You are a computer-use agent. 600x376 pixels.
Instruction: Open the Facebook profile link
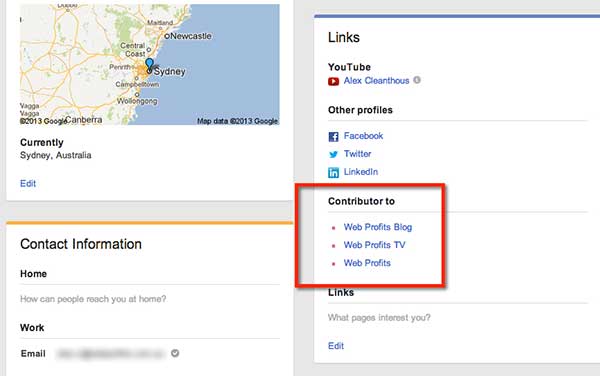[x=363, y=136]
